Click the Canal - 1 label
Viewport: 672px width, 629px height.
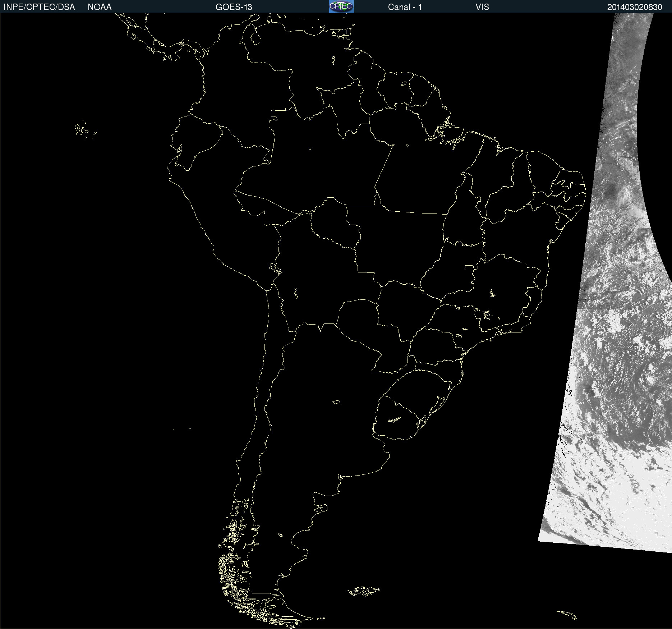point(405,7)
